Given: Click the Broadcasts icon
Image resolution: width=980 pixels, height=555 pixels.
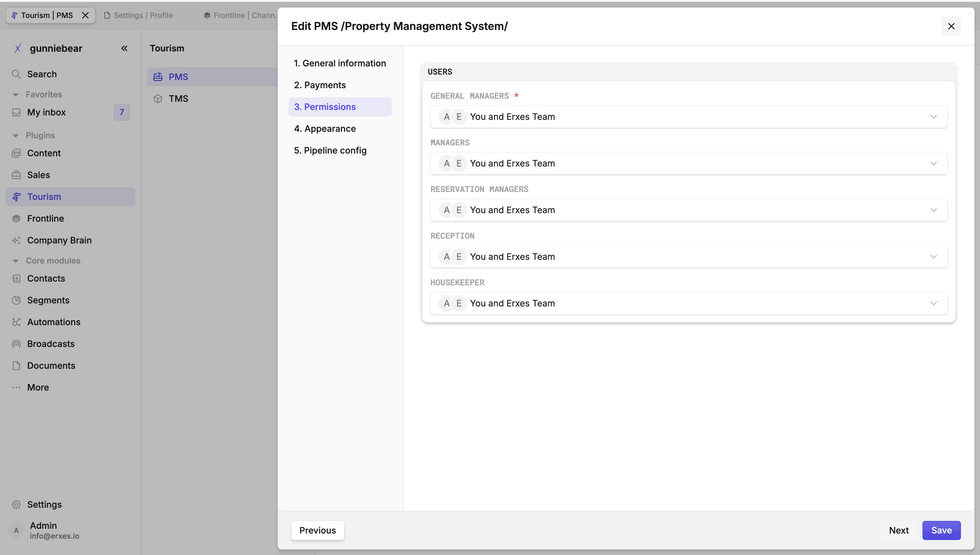Looking at the screenshot, I should click(x=16, y=344).
